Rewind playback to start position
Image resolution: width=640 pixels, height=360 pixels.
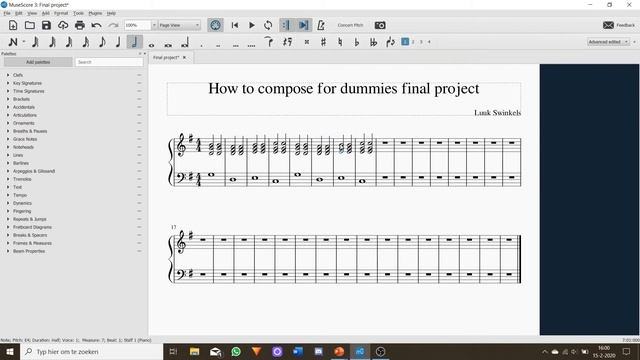click(235, 25)
